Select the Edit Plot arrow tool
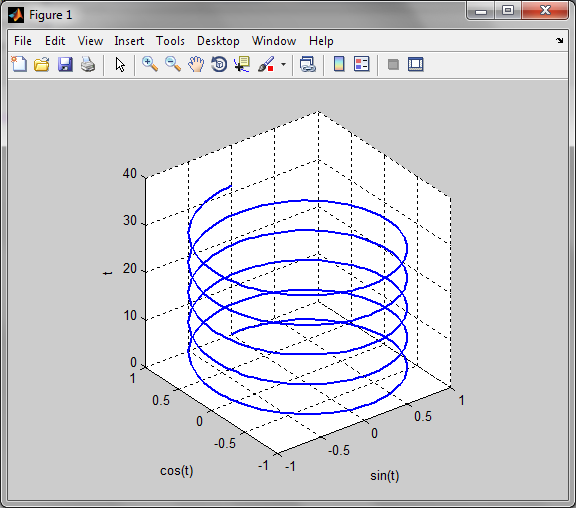The height and width of the screenshot is (508, 576). coord(120,65)
